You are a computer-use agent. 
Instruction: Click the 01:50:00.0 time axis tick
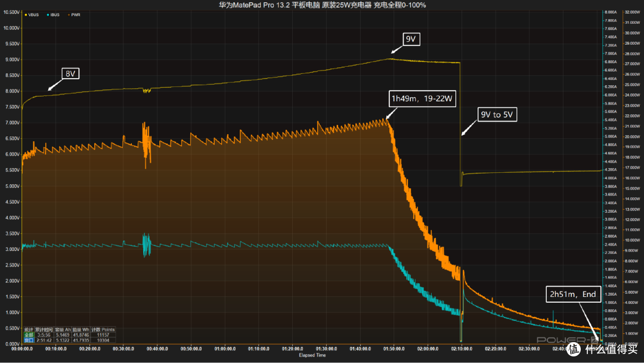click(394, 349)
